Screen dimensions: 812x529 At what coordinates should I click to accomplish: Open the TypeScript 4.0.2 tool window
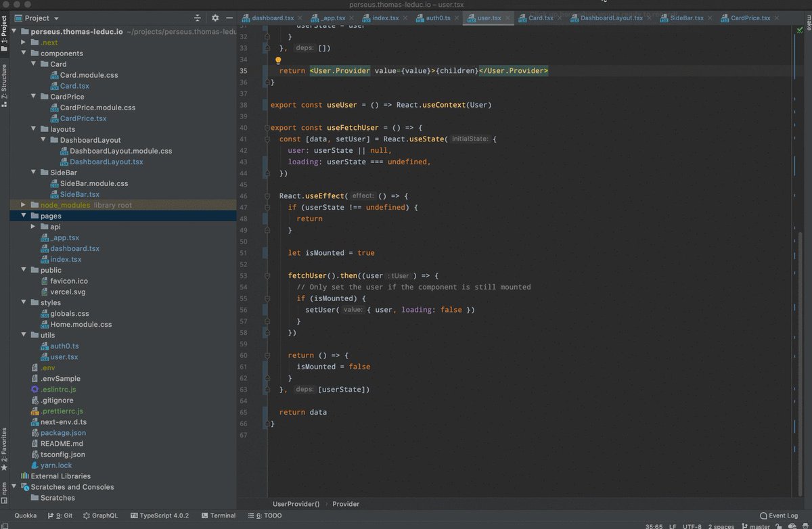[x=160, y=515]
